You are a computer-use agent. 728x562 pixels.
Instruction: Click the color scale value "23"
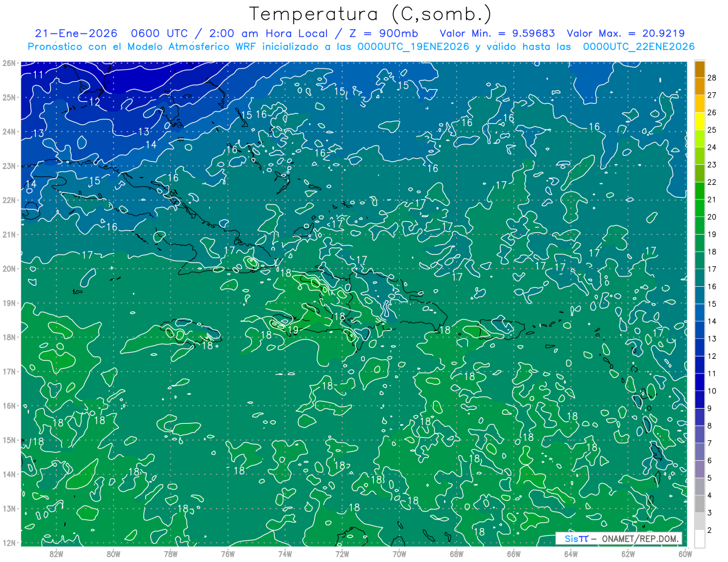pos(712,164)
